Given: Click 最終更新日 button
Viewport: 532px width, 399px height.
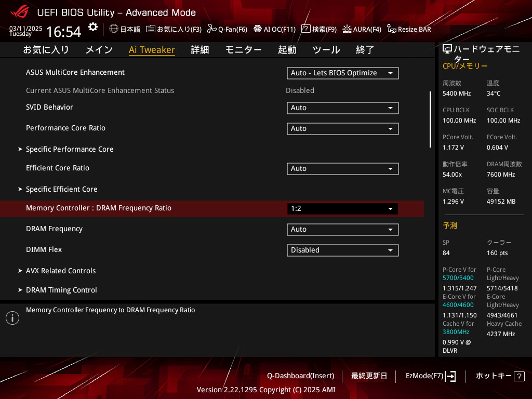Looking at the screenshot, I should pos(369,376).
